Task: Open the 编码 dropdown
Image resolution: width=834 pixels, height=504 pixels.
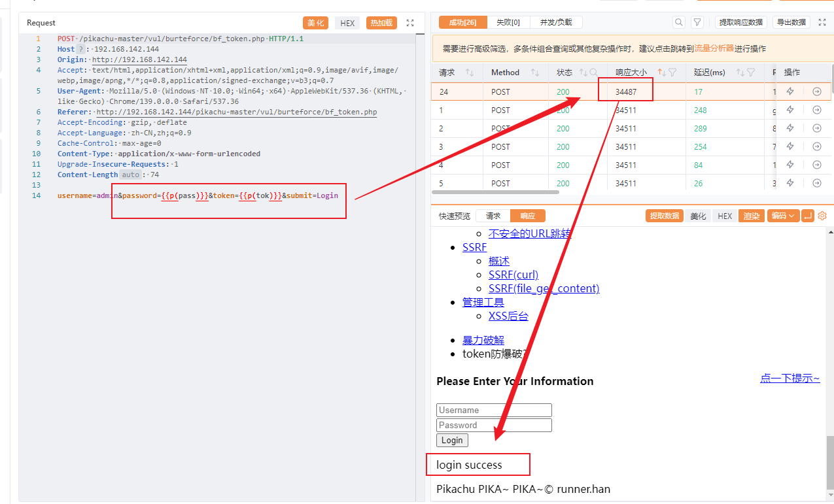Action: [x=783, y=216]
